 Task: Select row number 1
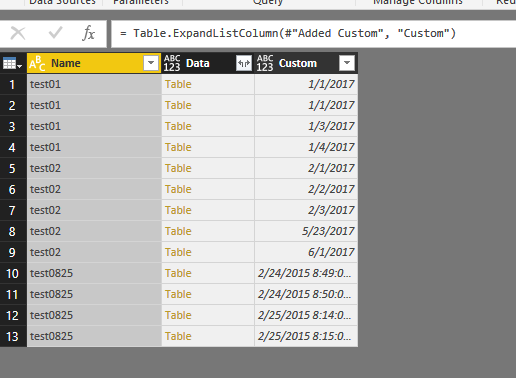pos(13,84)
